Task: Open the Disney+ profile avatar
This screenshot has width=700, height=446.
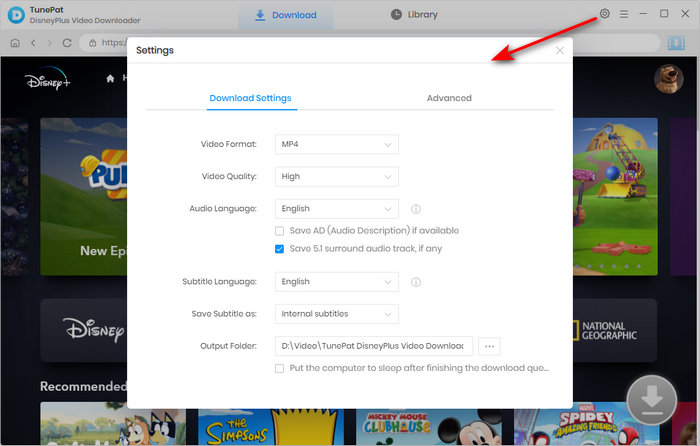Action: click(668, 79)
